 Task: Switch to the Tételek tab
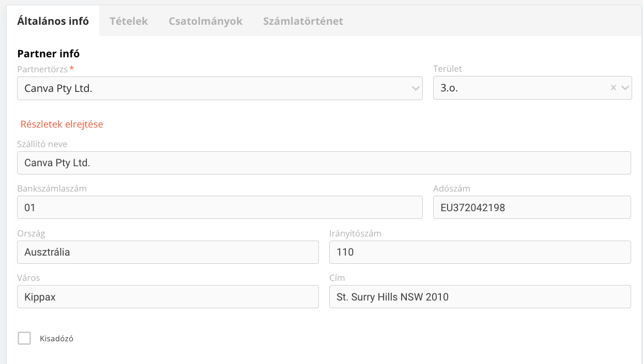(129, 21)
